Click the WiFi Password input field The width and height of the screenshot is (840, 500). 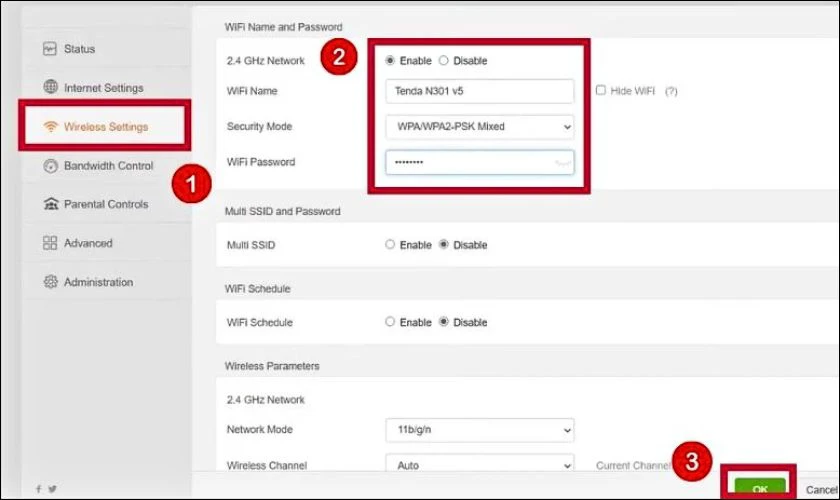479,162
